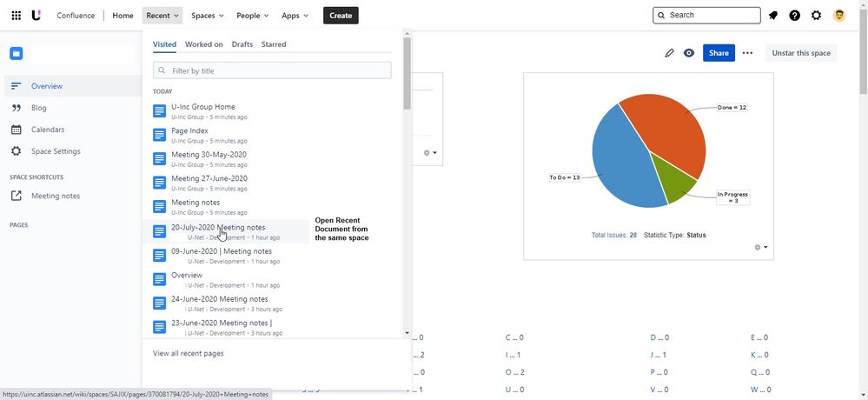Click Total Issues 28 link
The height and width of the screenshot is (400, 868).
[614, 235]
